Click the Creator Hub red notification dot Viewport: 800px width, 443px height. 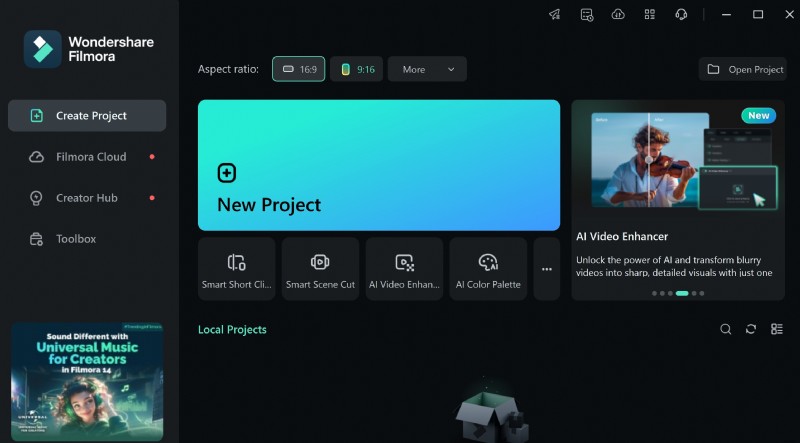click(152, 198)
